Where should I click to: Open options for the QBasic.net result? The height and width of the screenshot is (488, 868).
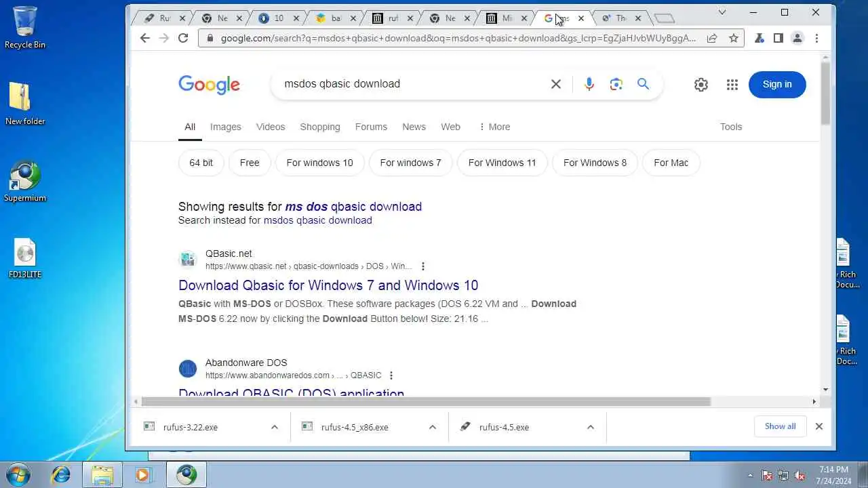tap(423, 266)
